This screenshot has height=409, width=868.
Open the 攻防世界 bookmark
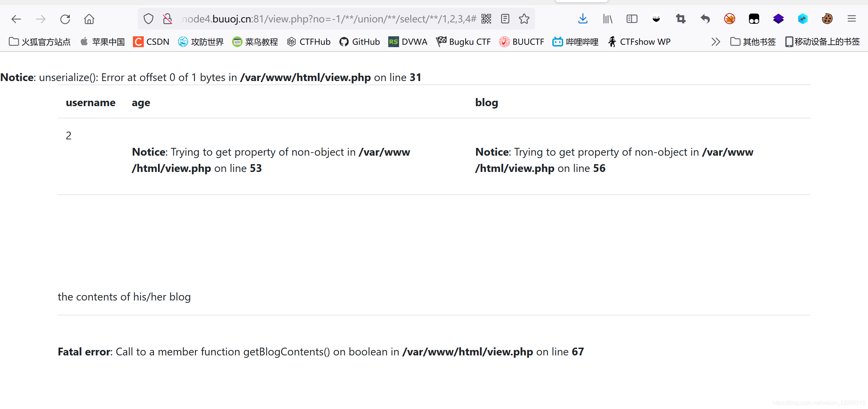[201, 42]
